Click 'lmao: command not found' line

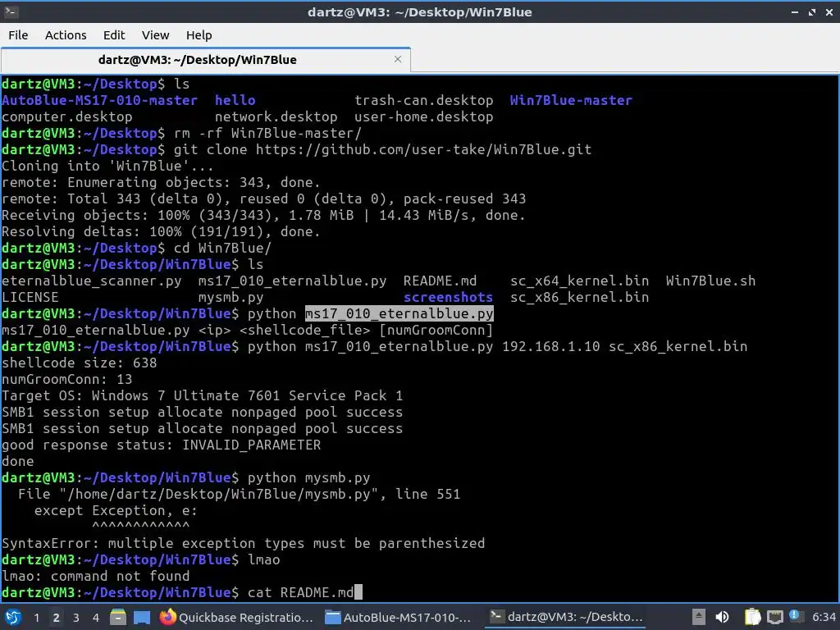pyautogui.click(x=96, y=576)
